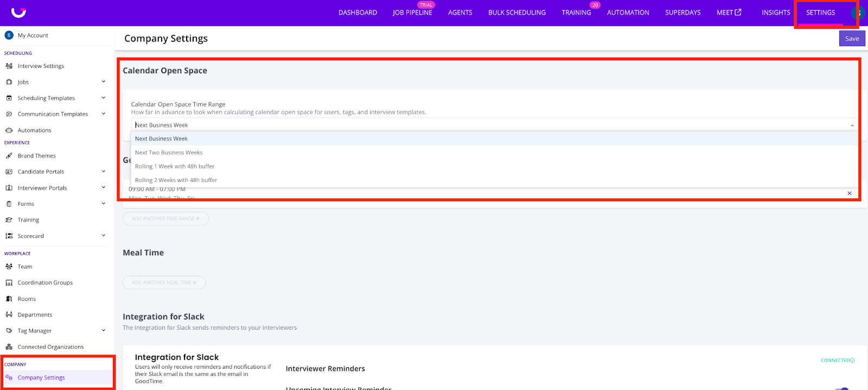The height and width of the screenshot is (390, 868).
Task: Expand the Communication Templates chevron
Action: tap(104, 114)
